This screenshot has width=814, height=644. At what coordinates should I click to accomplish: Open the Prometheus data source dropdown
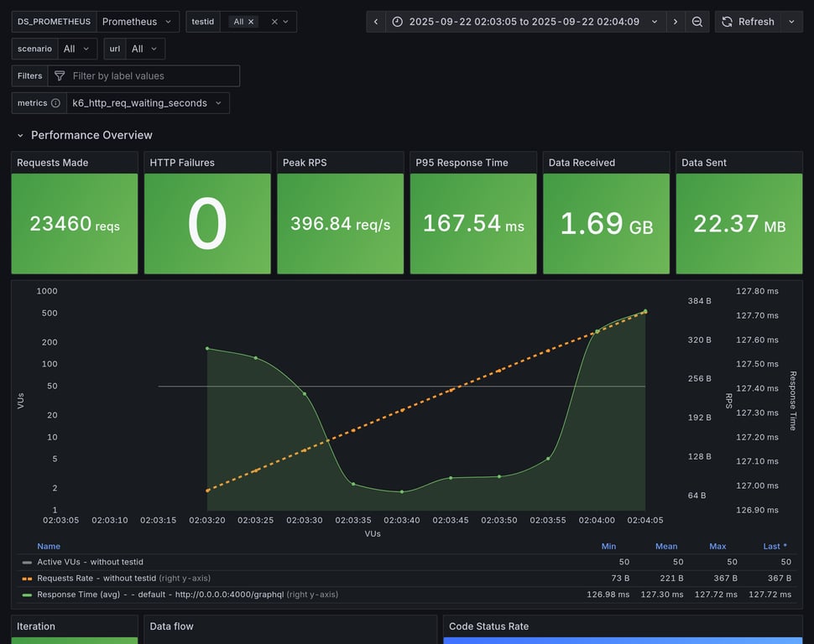pos(138,22)
